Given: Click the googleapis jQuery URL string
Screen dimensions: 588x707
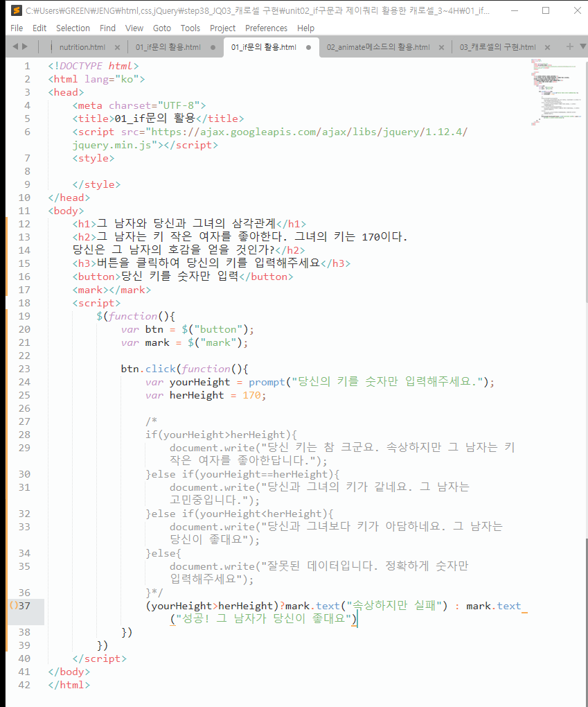Looking at the screenshot, I should [x=270, y=139].
